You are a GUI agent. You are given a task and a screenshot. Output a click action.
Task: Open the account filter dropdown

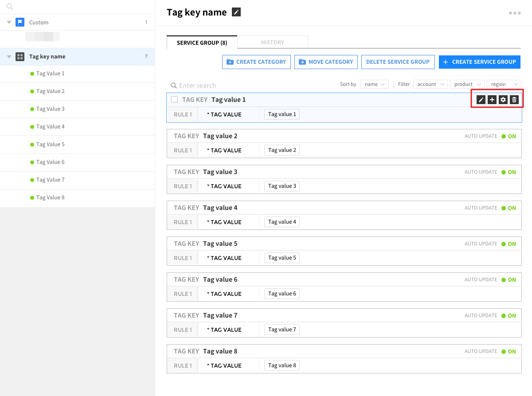point(430,84)
